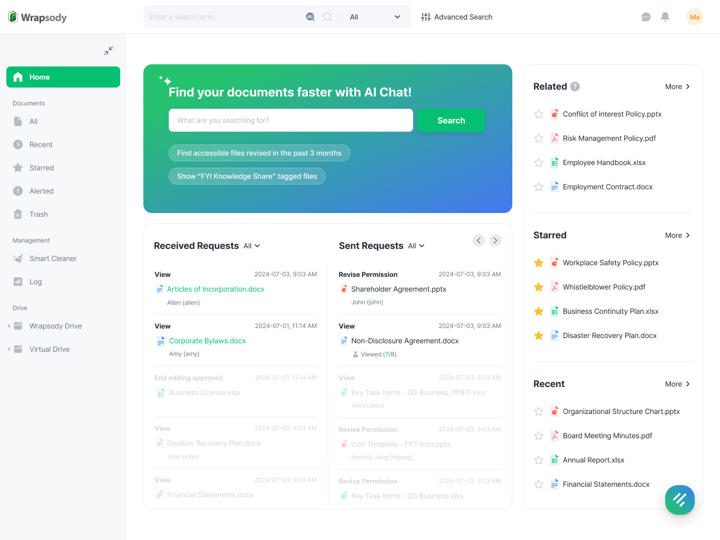Click the AI search icon in top search bar

(310, 17)
